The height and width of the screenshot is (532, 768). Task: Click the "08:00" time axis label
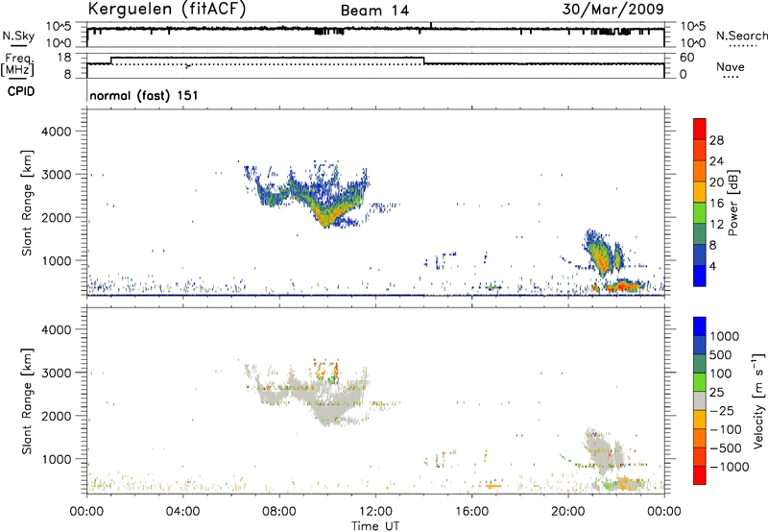coord(279,512)
